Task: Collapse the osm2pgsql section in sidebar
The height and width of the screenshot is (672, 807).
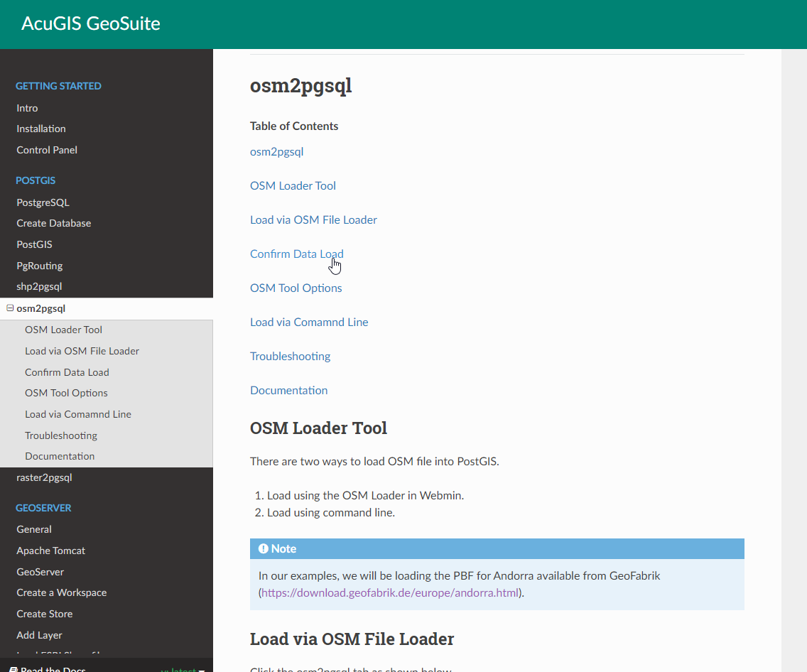Action: coord(10,308)
